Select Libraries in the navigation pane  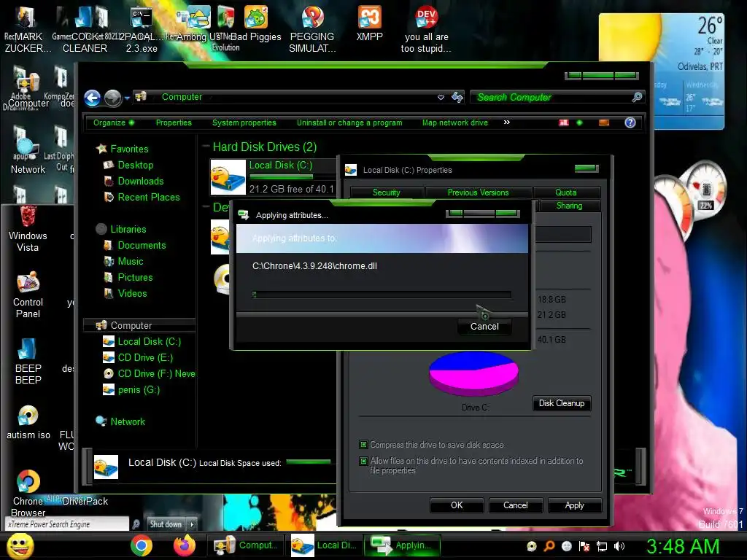pyautogui.click(x=121, y=230)
